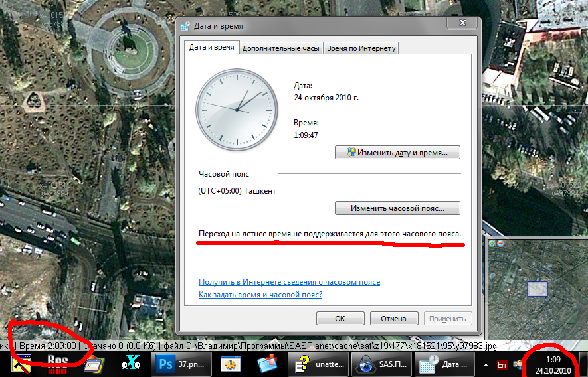
Task: Click the Res application icon in taskbar
Action: (x=57, y=364)
